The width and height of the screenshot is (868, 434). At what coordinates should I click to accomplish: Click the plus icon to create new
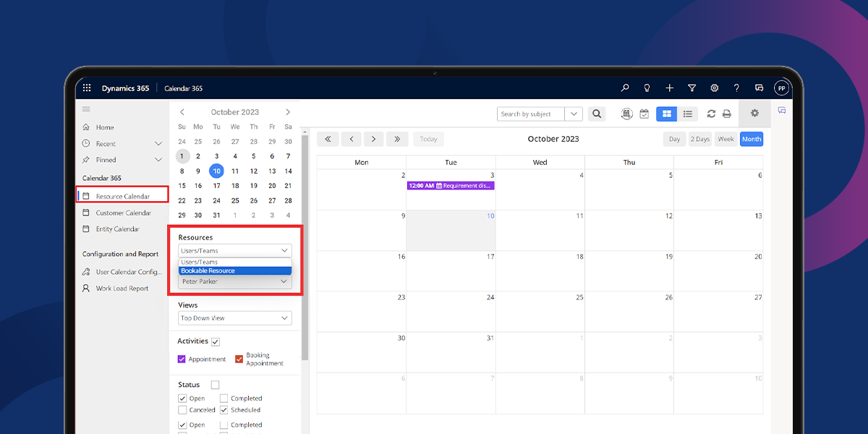coord(670,88)
